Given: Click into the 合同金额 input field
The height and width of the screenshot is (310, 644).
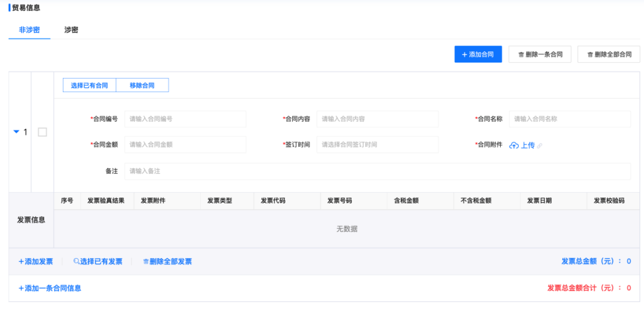Looking at the screenshot, I should coord(185,145).
